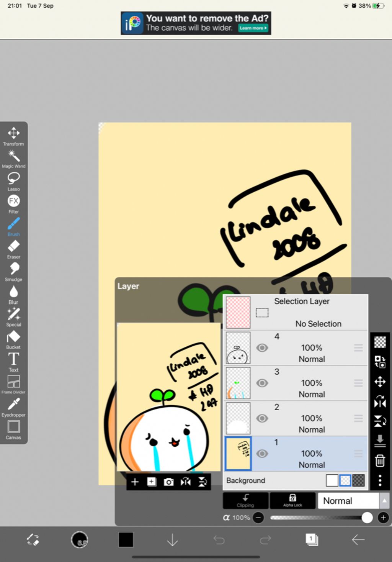Screen dimensions: 392x562
Task: Select the Eraser tool
Action: pyautogui.click(x=13, y=249)
